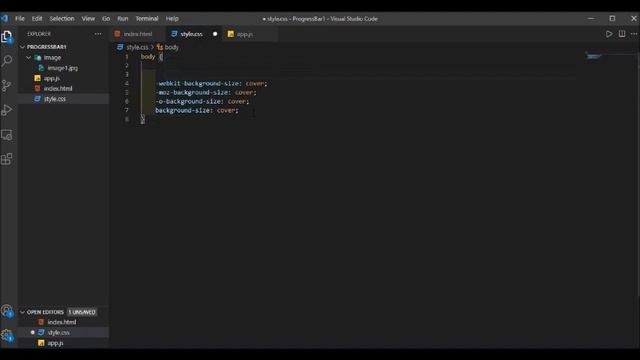Open the Extensions view
The width and height of the screenshot is (640, 360).
pyautogui.click(x=7, y=159)
